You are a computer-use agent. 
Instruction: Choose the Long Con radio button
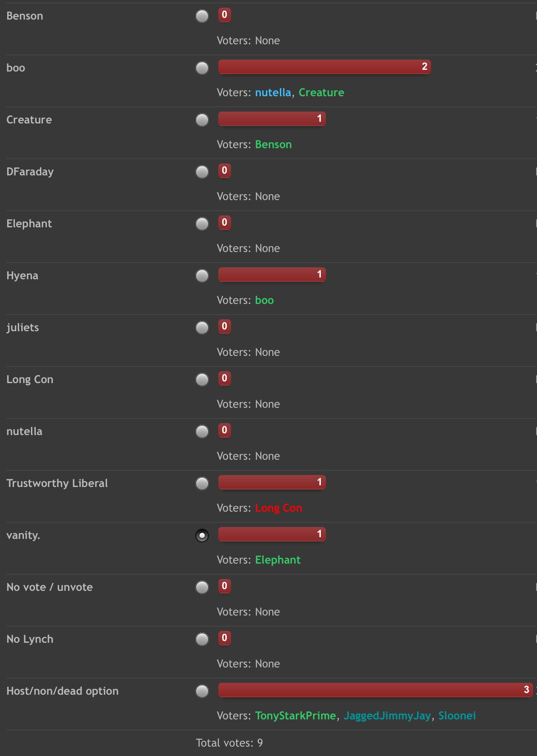[202, 380]
